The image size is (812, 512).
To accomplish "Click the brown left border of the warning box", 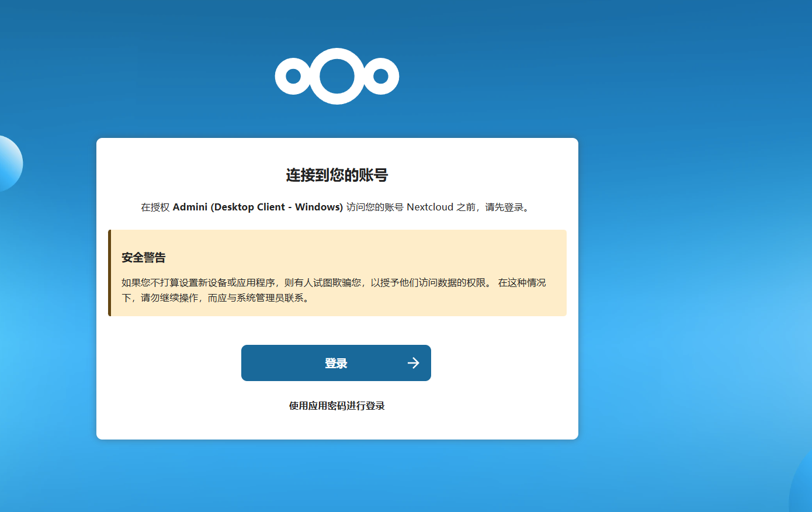I will click(x=109, y=273).
